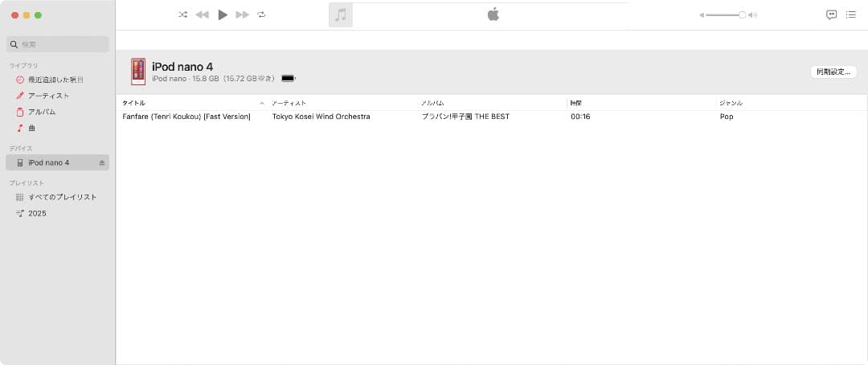Click the iPod nano 4 device title

(182, 67)
